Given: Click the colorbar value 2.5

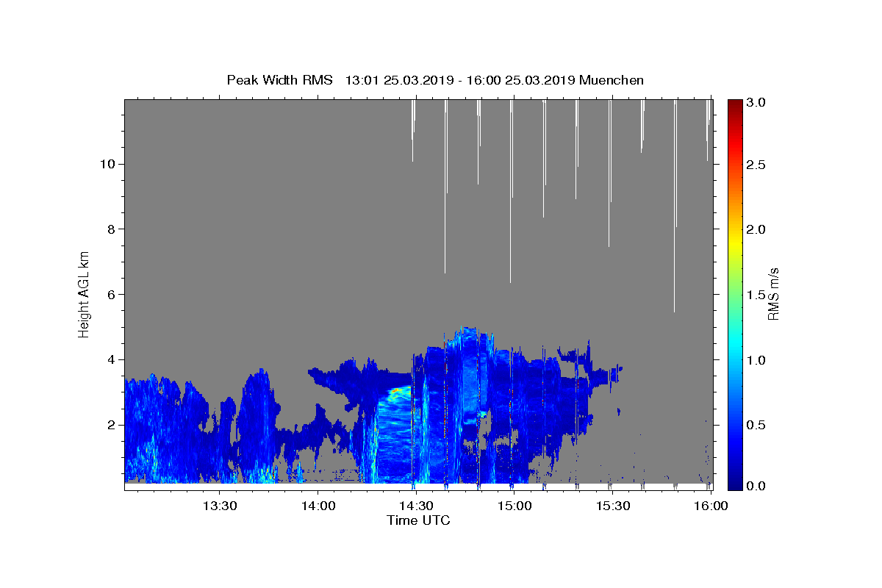Looking at the screenshot, I should pos(756,165).
